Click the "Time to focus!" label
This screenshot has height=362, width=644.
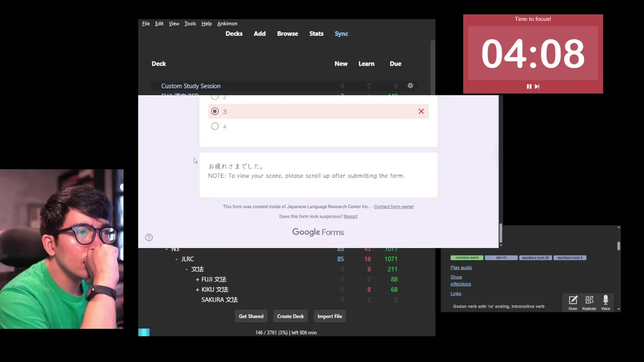tap(533, 19)
